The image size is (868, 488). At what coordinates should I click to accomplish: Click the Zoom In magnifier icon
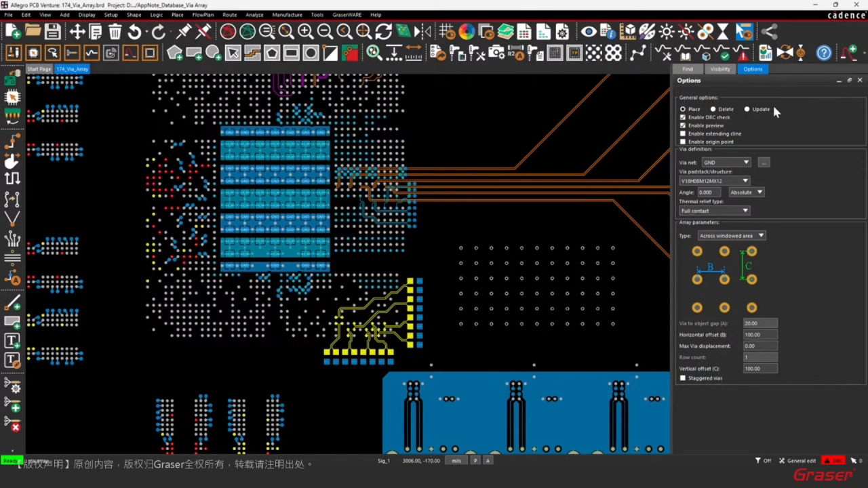click(305, 31)
